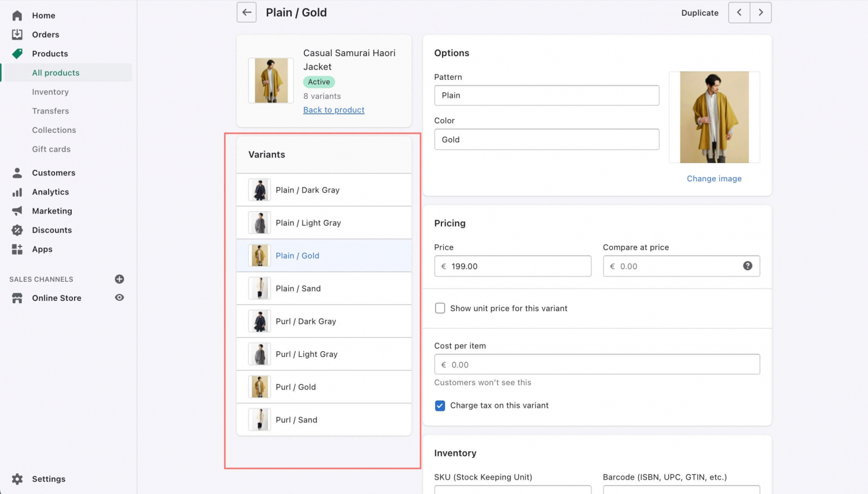
Task: Open the Compare at price help tooltip
Action: pos(747,266)
